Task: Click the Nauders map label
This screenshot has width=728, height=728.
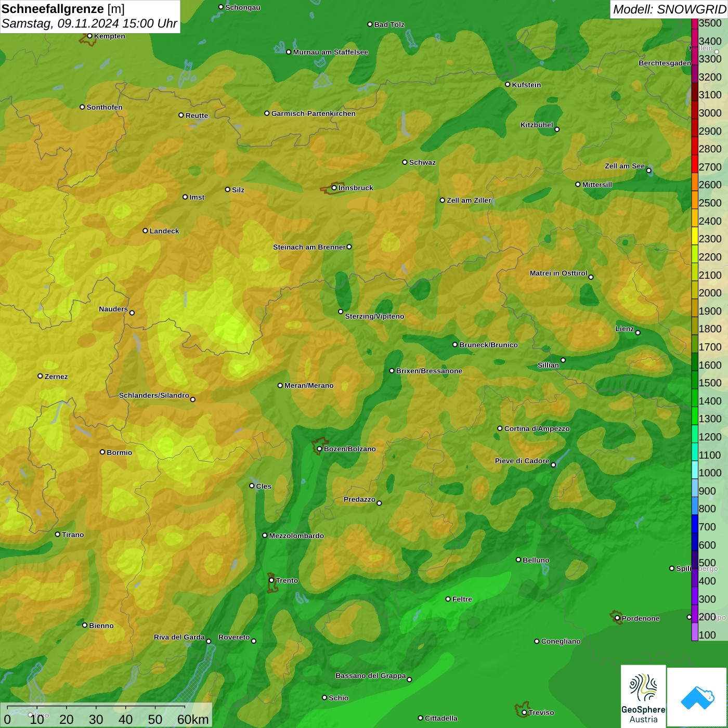Action: pyautogui.click(x=113, y=309)
